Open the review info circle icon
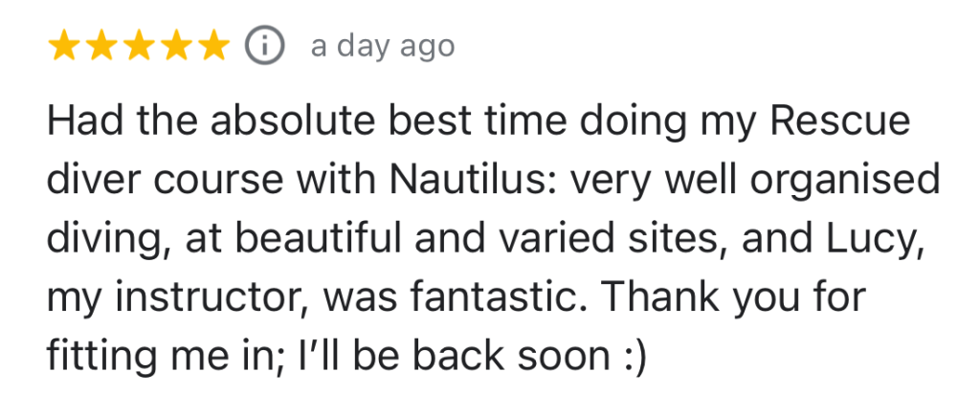The image size is (980, 416). pos(266,46)
